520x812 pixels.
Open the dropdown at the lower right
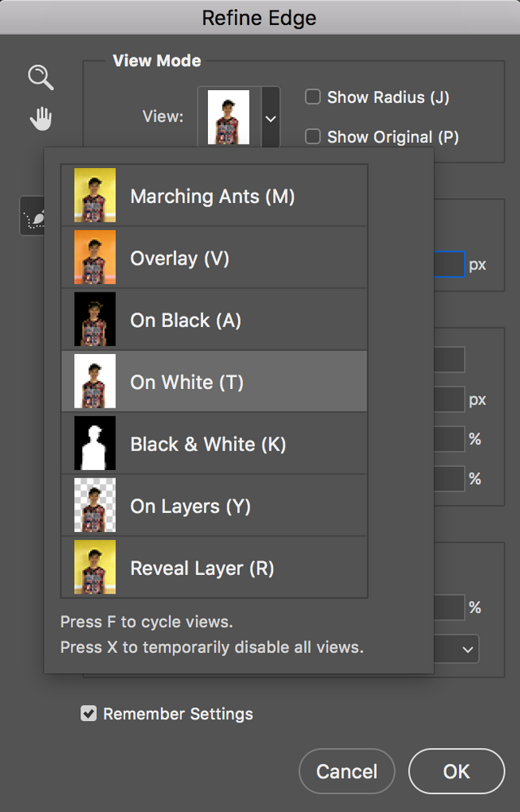click(x=467, y=649)
